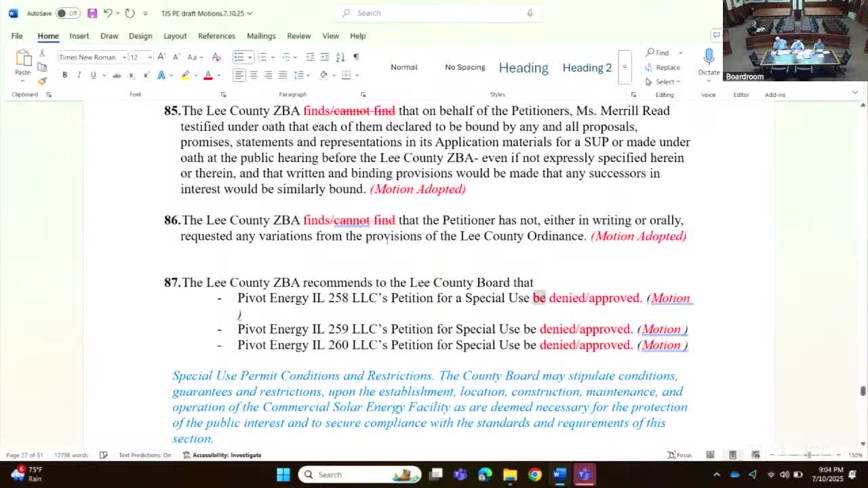Click the Cut scissors icon
The image size is (868, 488).
(x=42, y=54)
